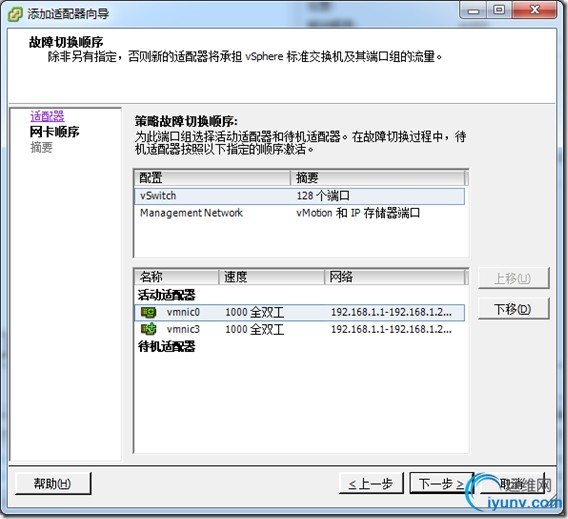Click vmnic0 speed 1000 全双工

pyautogui.click(x=255, y=312)
